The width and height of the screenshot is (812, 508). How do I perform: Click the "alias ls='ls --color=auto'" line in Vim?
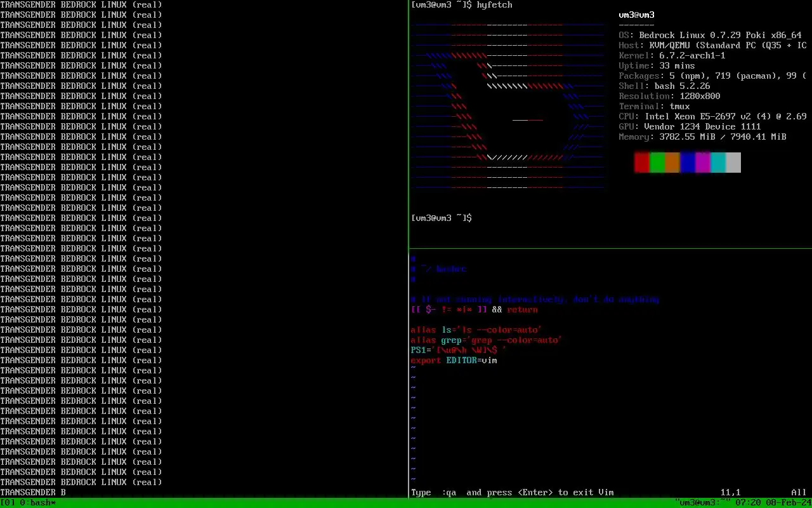click(x=477, y=330)
